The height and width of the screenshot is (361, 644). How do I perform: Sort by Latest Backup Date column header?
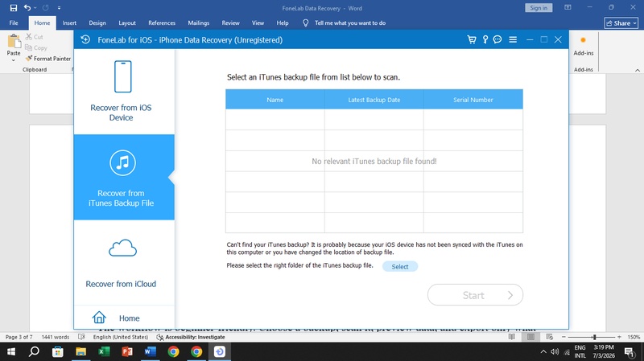click(x=374, y=99)
